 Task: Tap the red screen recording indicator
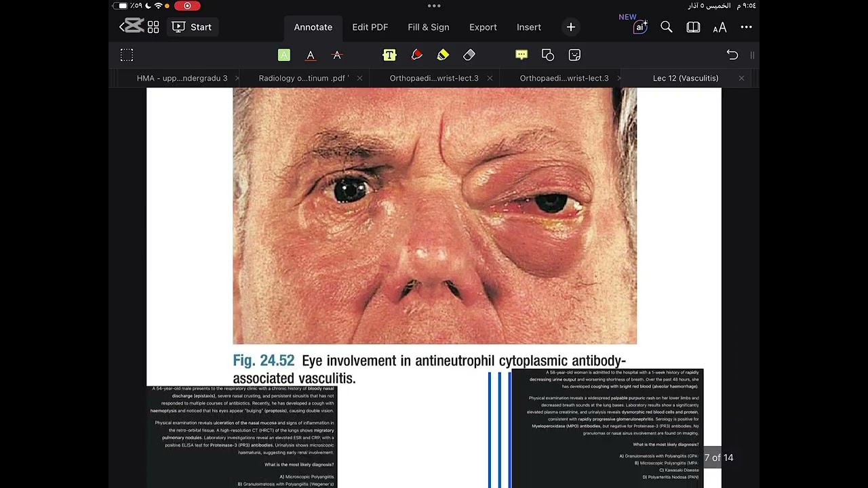click(187, 5)
